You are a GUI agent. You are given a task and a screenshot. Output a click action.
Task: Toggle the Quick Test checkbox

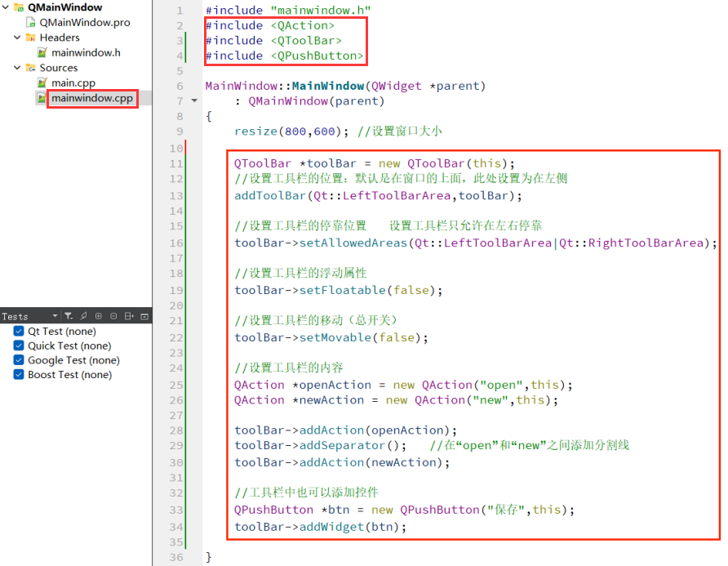pos(19,345)
